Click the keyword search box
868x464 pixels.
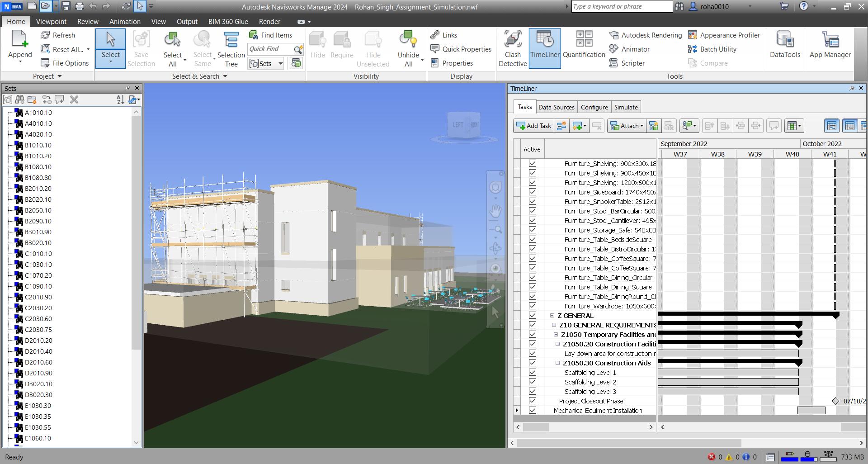622,6
